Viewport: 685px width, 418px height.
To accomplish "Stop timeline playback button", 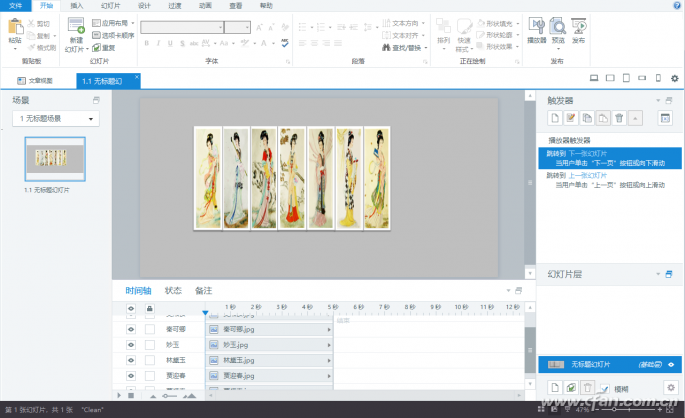I will pos(131,396).
